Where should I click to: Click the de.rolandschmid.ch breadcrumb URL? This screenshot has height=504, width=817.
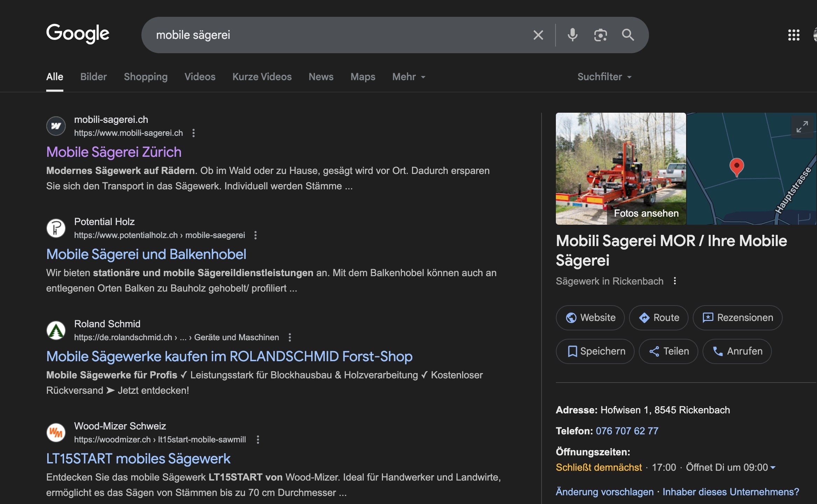(x=176, y=337)
